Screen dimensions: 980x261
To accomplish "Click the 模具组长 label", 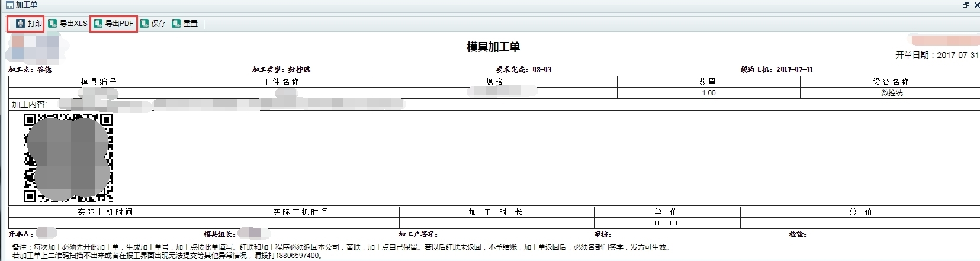I will (220, 234).
